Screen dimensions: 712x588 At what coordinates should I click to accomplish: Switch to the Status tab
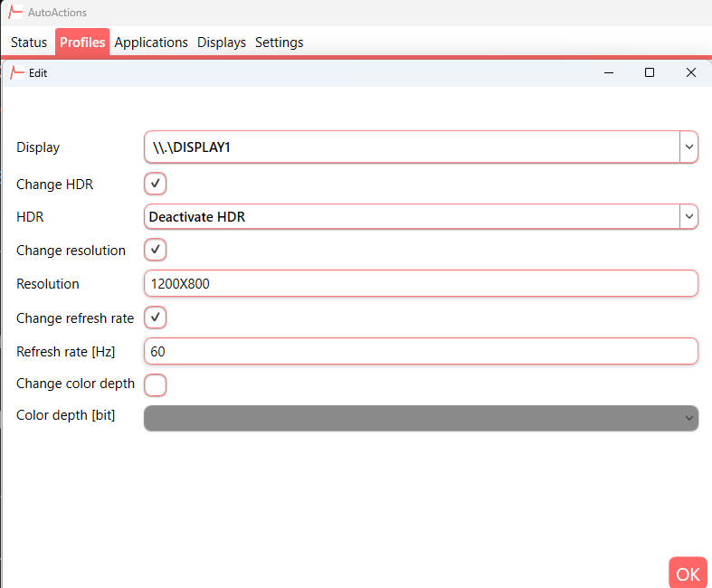tap(29, 43)
